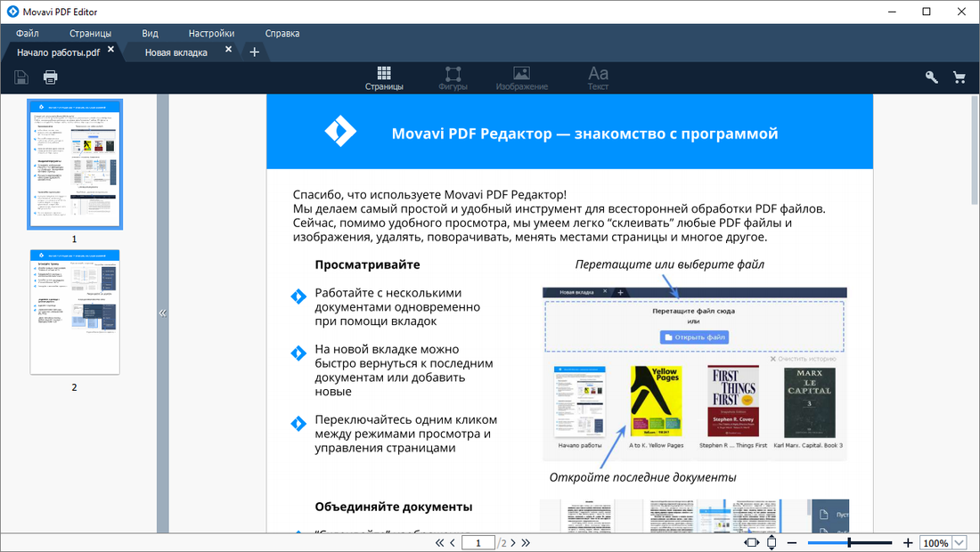Switch to the Начало работы.pdf tab
This screenshot has width=980, height=552.
pyautogui.click(x=58, y=53)
